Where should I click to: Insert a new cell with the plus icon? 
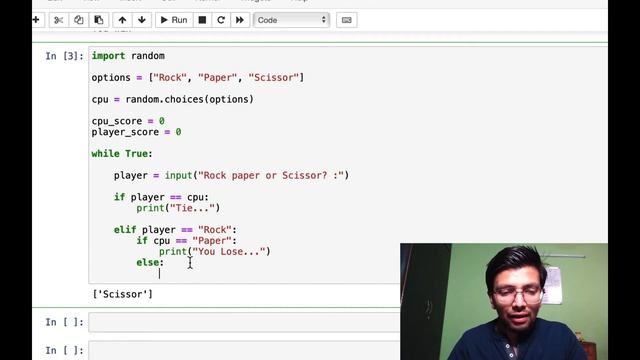click(x=36, y=20)
